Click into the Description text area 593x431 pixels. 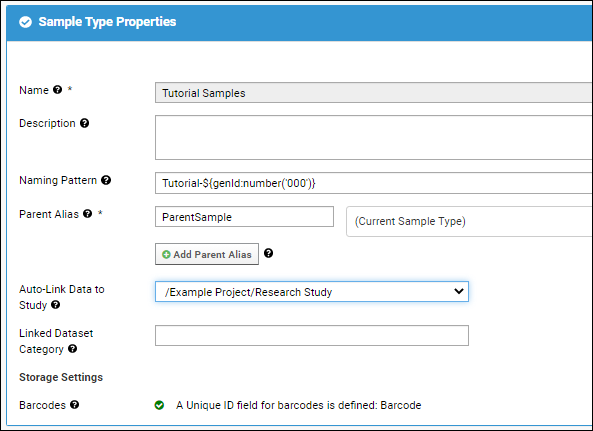(373, 138)
